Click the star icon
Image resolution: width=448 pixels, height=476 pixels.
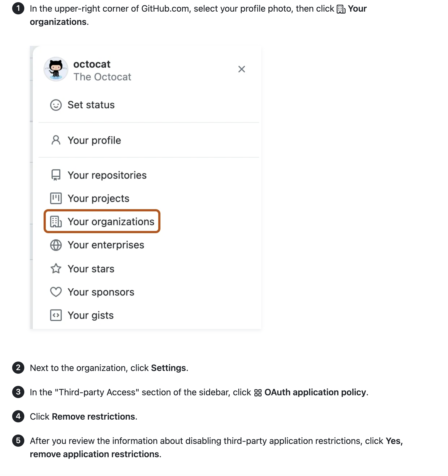(x=56, y=268)
